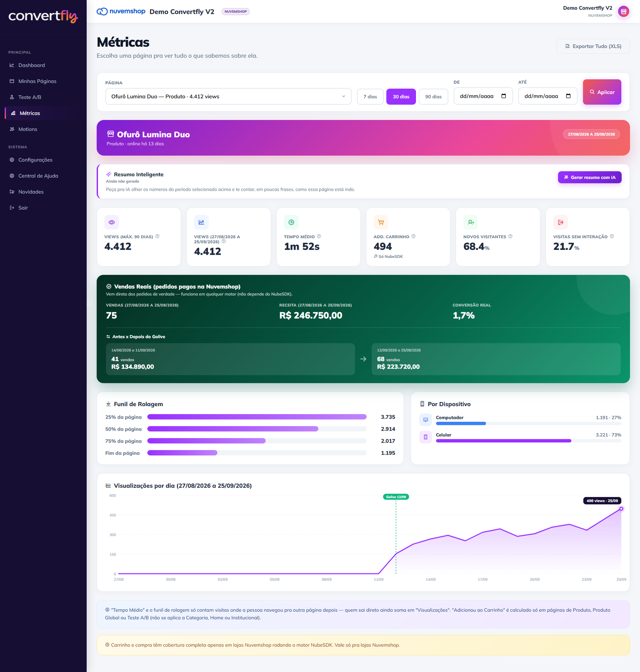Open calendar picker in the De date field
The image size is (640, 672).
click(504, 96)
